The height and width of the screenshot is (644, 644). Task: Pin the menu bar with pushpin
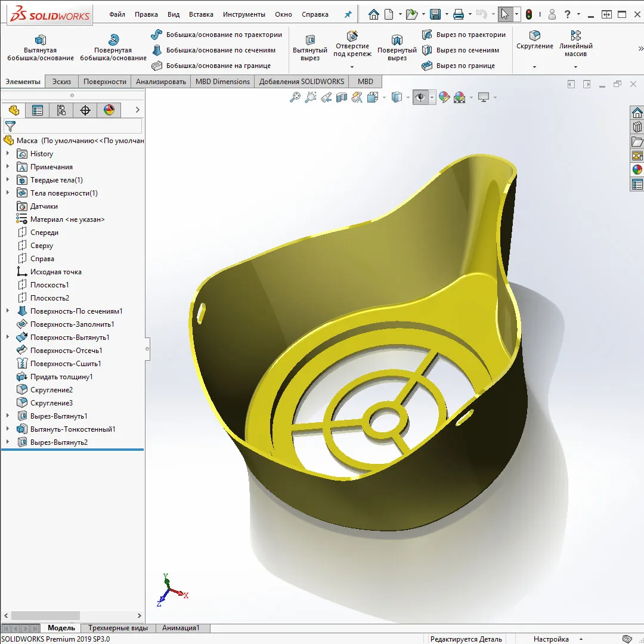pyautogui.click(x=348, y=14)
